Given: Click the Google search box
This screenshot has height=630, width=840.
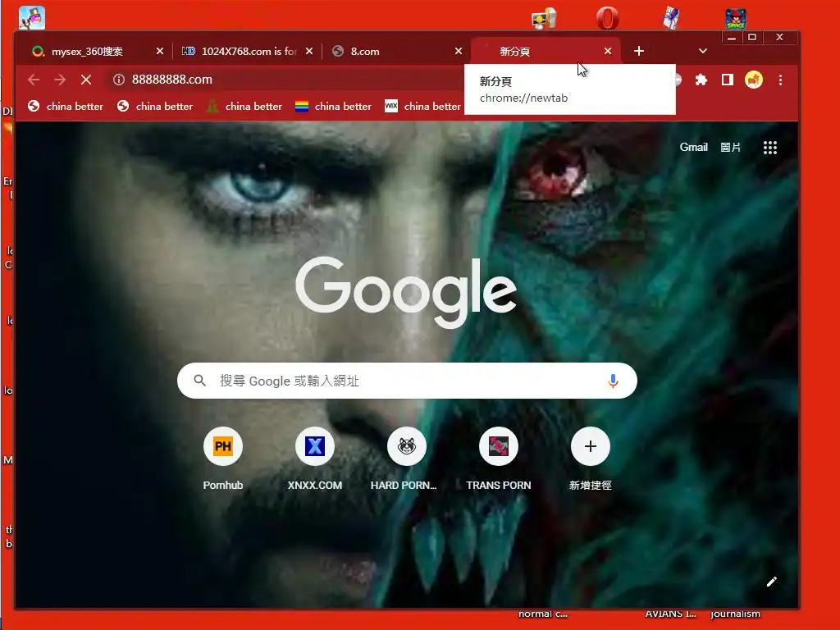Looking at the screenshot, I should 407,381.
